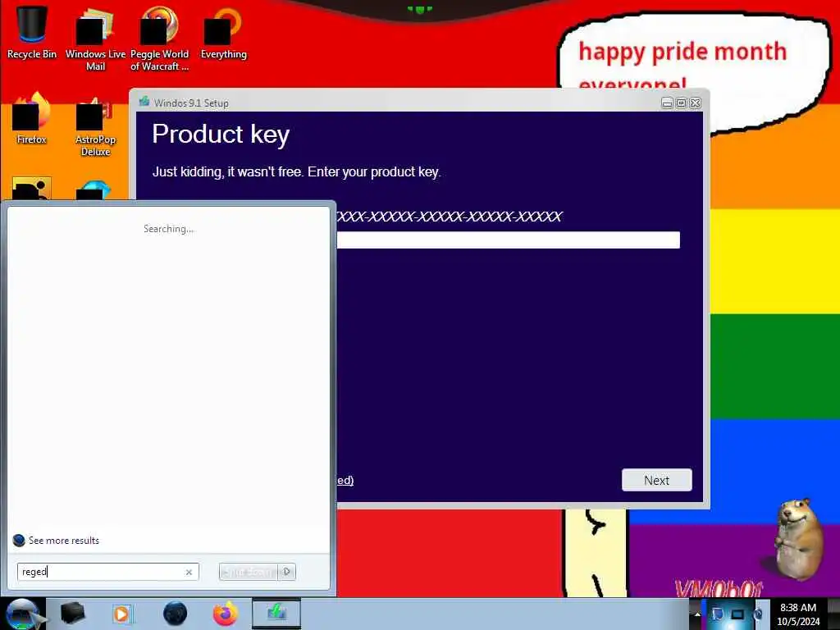Open the black folder taskbar icon
The image size is (840, 630).
coord(72,614)
